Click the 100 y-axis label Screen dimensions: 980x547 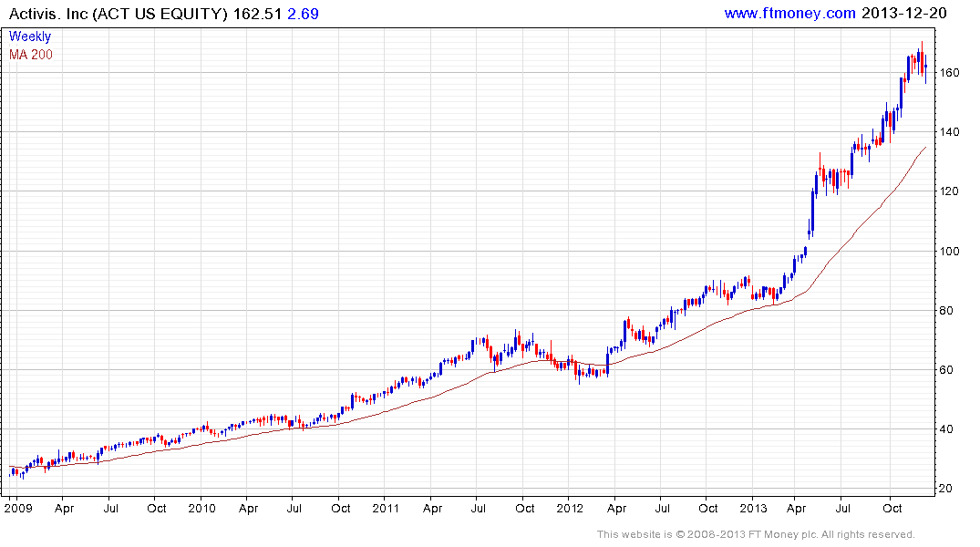949,252
